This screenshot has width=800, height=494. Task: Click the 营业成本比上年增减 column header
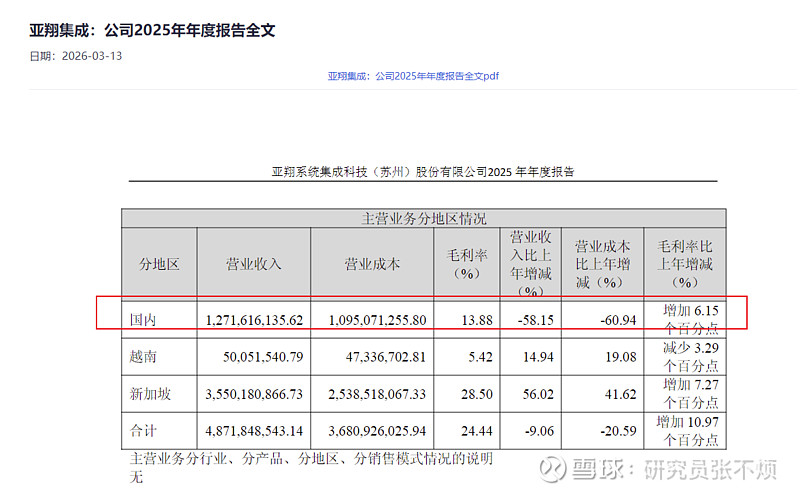click(603, 264)
